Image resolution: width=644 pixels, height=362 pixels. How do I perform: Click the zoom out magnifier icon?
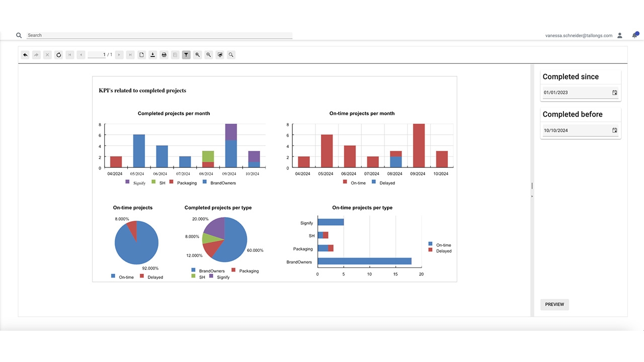coord(209,55)
